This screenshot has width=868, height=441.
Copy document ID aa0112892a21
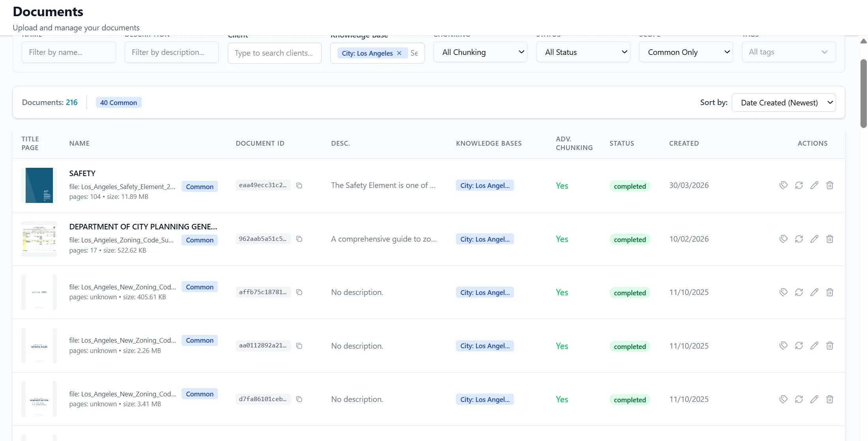299,346
